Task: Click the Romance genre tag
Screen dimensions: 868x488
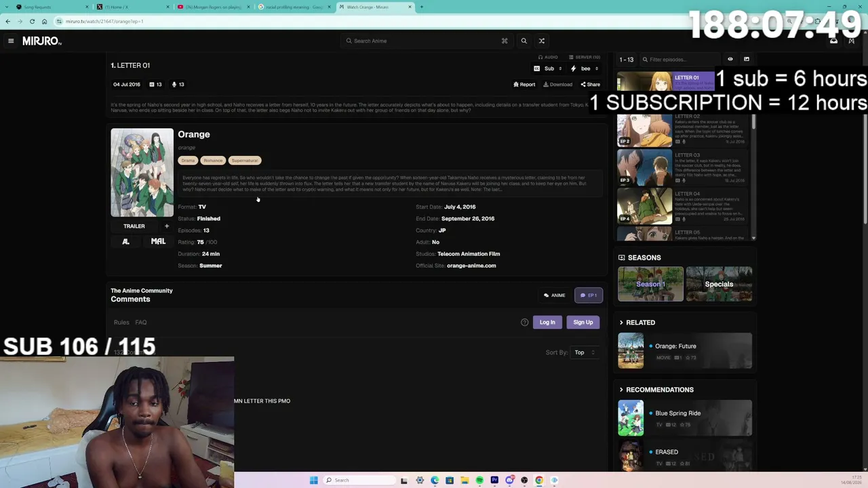Action: (213, 161)
